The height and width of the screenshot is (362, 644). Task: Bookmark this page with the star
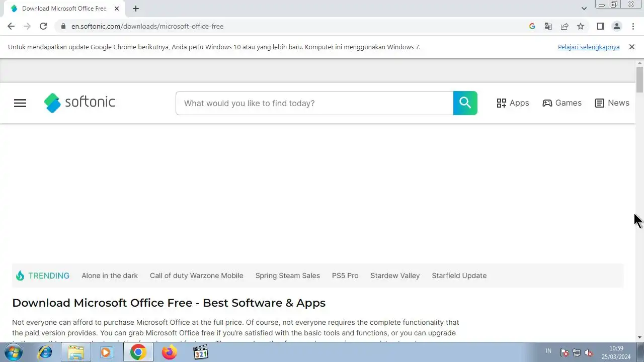coord(581,26)
